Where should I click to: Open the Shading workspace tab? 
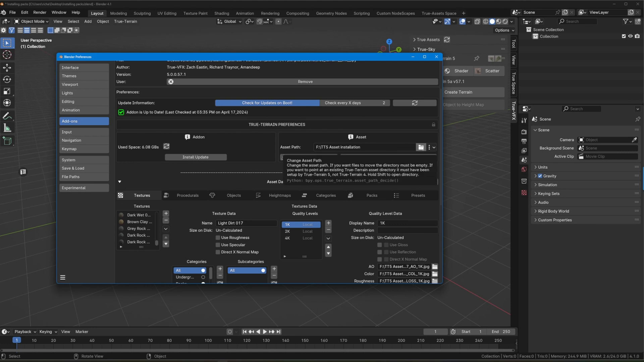pyautogui.click(x=221, y=13)
